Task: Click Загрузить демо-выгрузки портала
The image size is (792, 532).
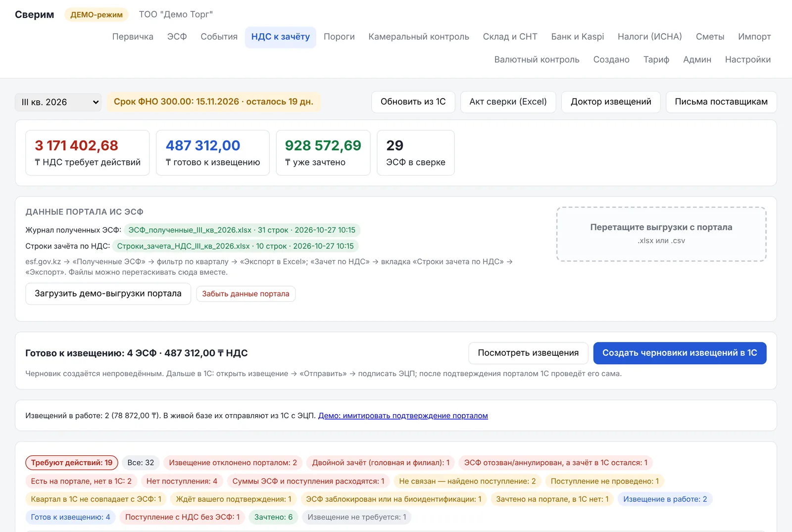Action: point(108,293)
